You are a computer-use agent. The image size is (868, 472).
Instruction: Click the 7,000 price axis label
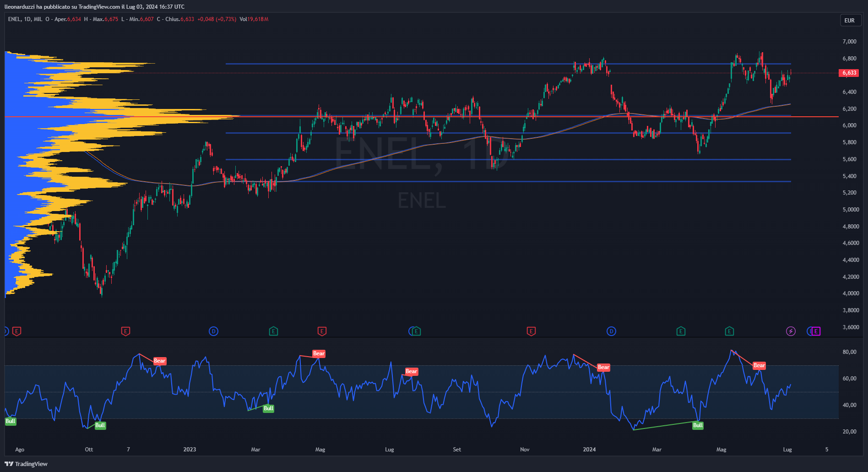tap(850, 42)
